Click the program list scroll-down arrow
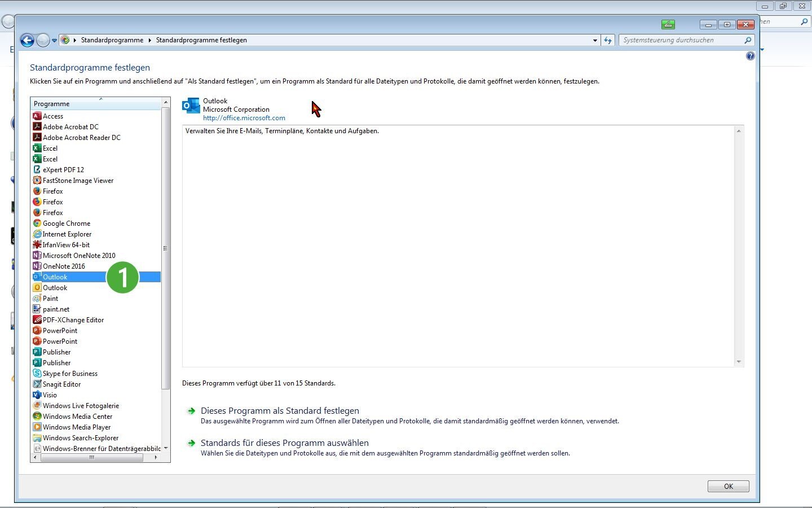This screenshot has height=508, width=812. tap(166, 448)
